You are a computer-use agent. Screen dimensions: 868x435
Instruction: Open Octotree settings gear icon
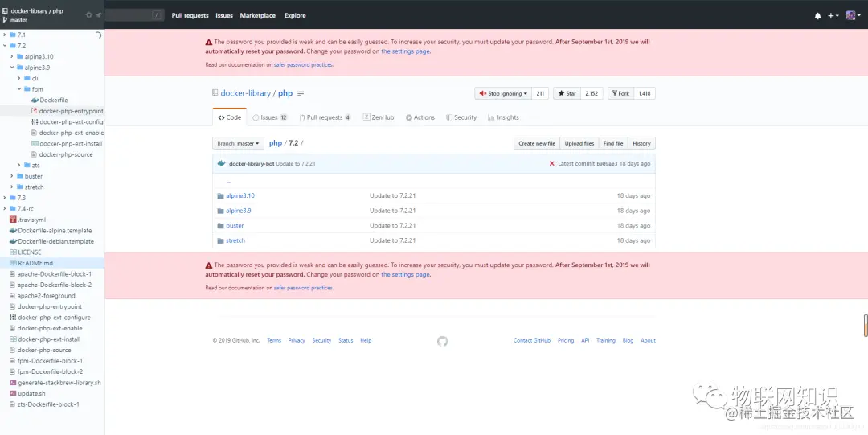click(89, 15)
